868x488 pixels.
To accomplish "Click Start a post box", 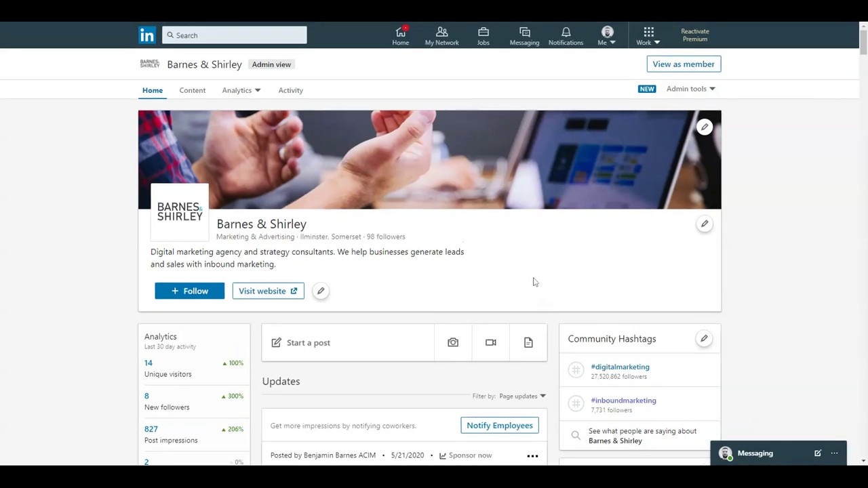I will pos(348,342).
